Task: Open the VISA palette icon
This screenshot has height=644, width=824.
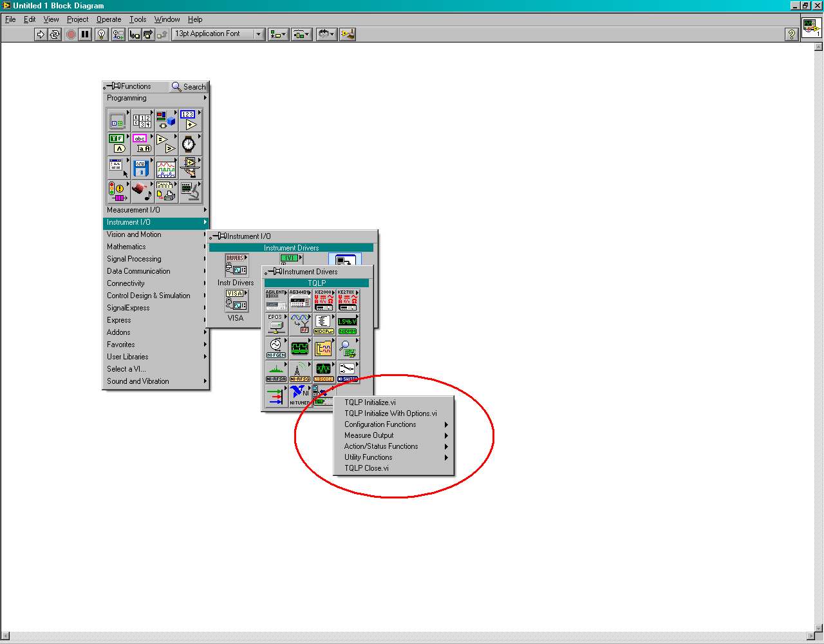Action: point(236,301)
